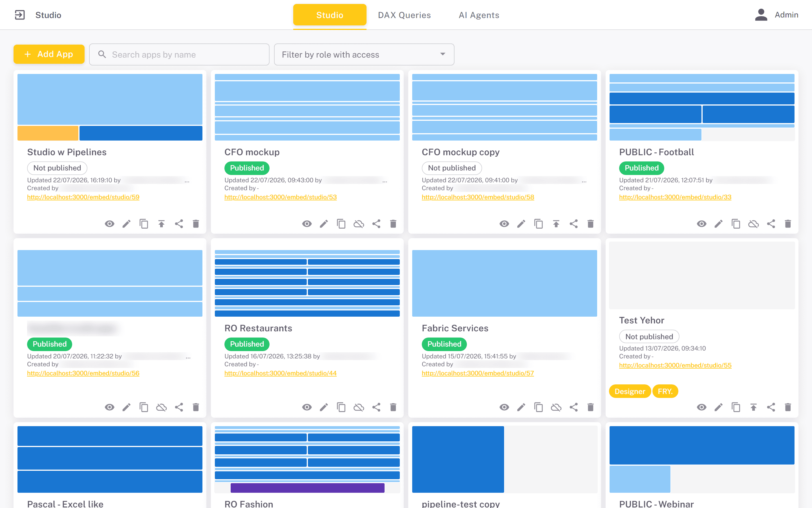Screen dimensions: 812x508
Task: Open the Filter by role with access dropdown
Action: click(x=364, y=54)
